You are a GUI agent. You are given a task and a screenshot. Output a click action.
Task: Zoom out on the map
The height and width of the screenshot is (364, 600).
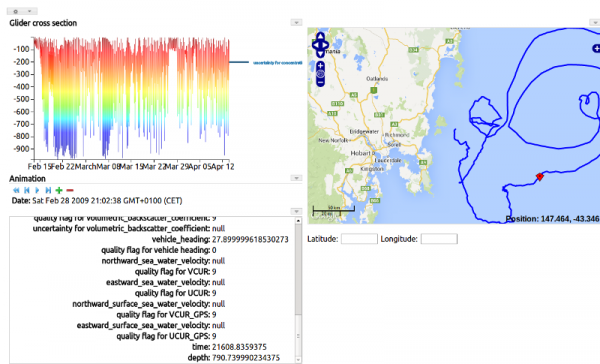[320, 82]
